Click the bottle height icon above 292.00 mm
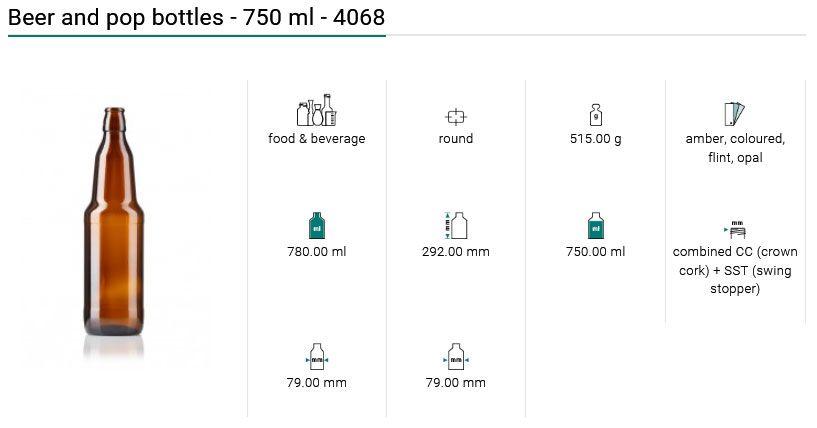This screenshot has width=817, height=428. tap(455, 226)
